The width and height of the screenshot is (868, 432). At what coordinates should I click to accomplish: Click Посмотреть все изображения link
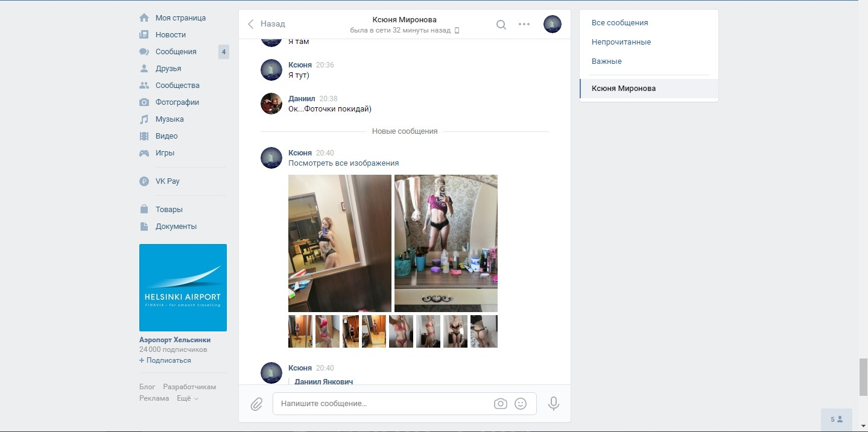coord(344,163)
